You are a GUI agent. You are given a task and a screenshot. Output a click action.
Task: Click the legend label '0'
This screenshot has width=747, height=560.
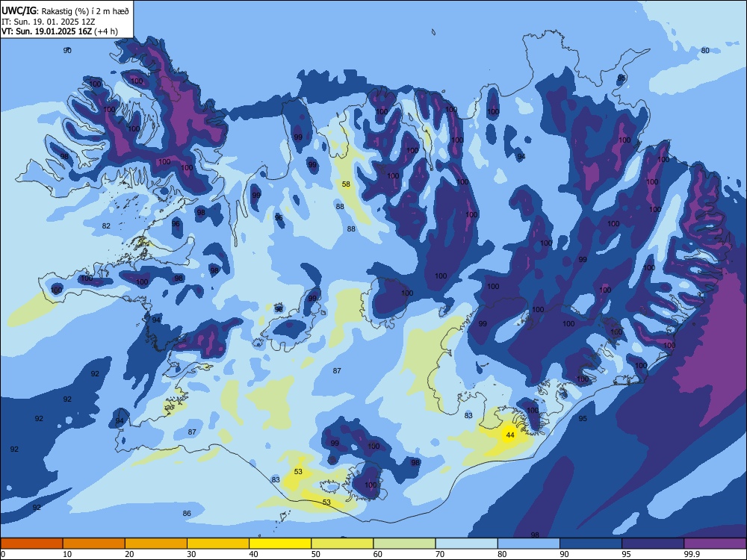3,554
